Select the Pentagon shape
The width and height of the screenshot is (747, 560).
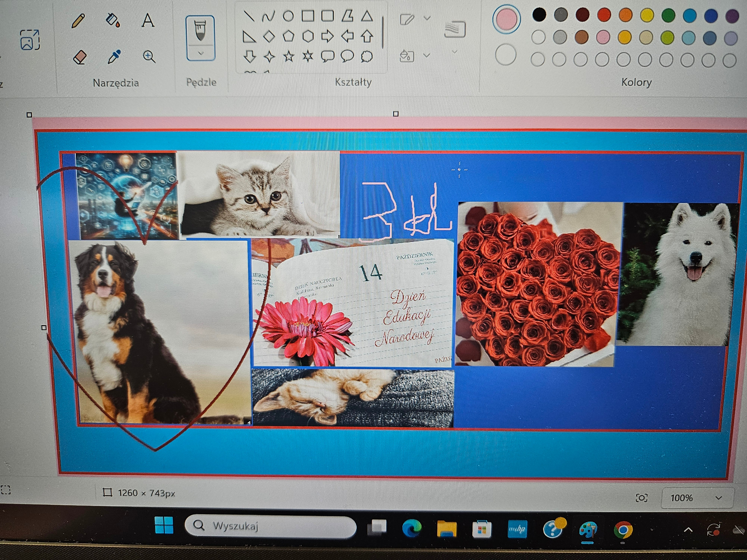288,36
